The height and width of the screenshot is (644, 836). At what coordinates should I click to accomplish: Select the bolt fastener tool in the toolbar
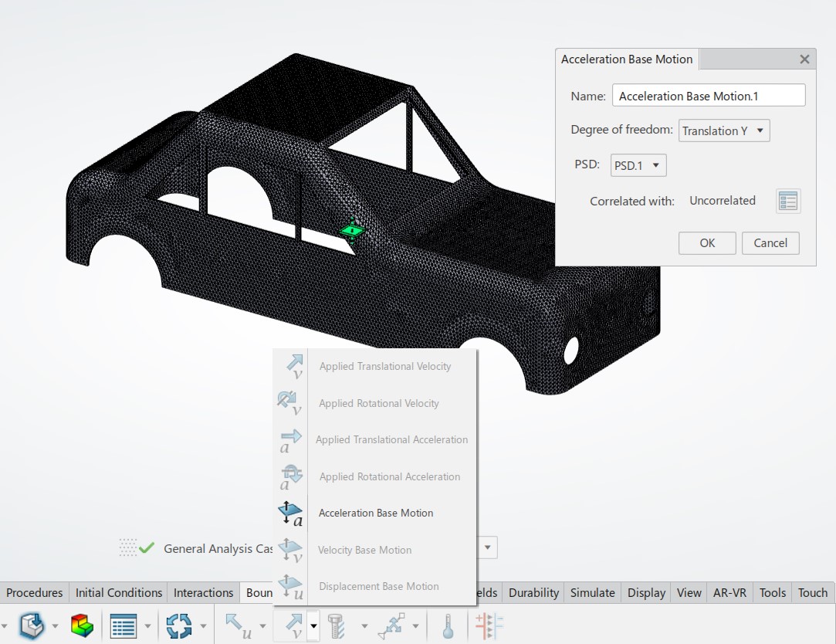(x=338, y=625)
